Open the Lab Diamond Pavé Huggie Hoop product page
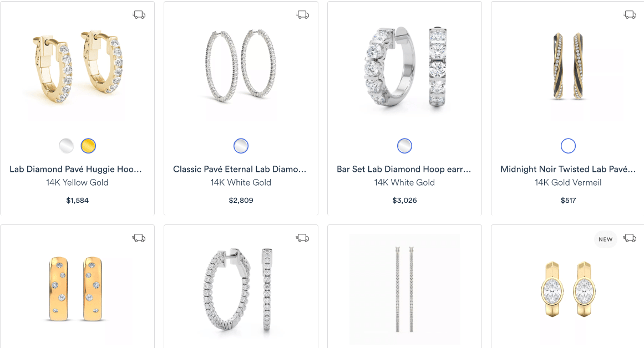 (77, 169)
